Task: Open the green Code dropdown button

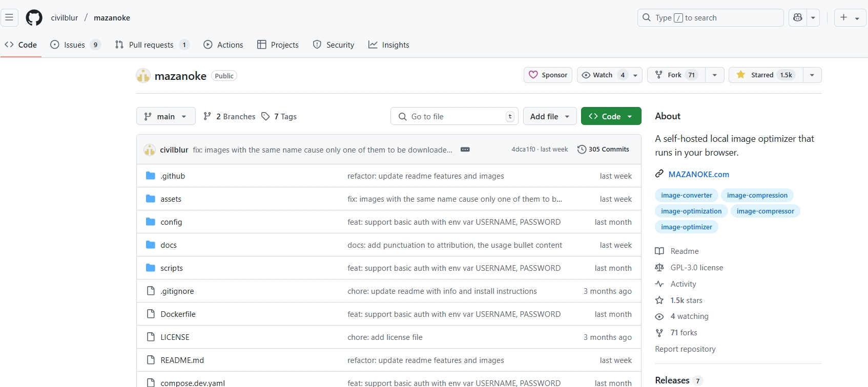Action: click(x=611, y=116)
